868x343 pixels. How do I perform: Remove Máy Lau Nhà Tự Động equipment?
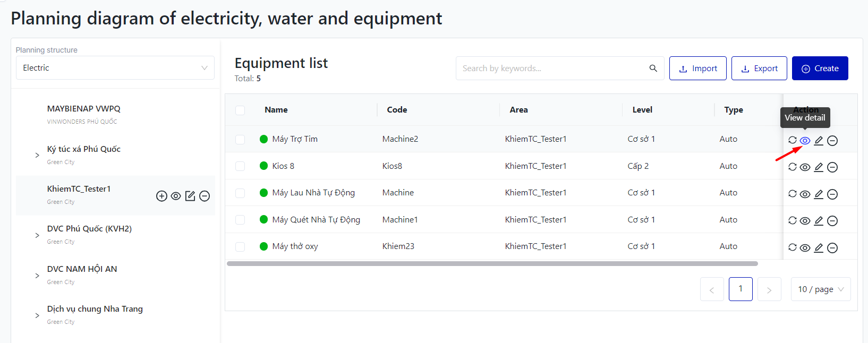click(832, 194)
